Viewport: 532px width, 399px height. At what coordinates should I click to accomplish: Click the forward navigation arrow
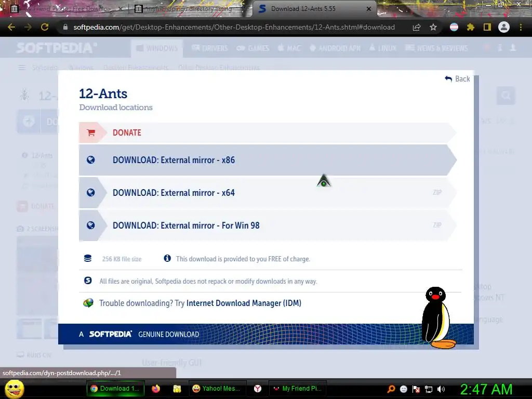[28, 27]
